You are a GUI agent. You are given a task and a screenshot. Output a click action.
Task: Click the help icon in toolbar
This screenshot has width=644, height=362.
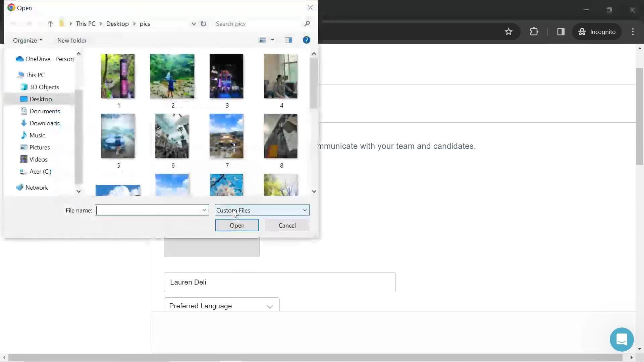pyautogui.click(x=307, y=40)
